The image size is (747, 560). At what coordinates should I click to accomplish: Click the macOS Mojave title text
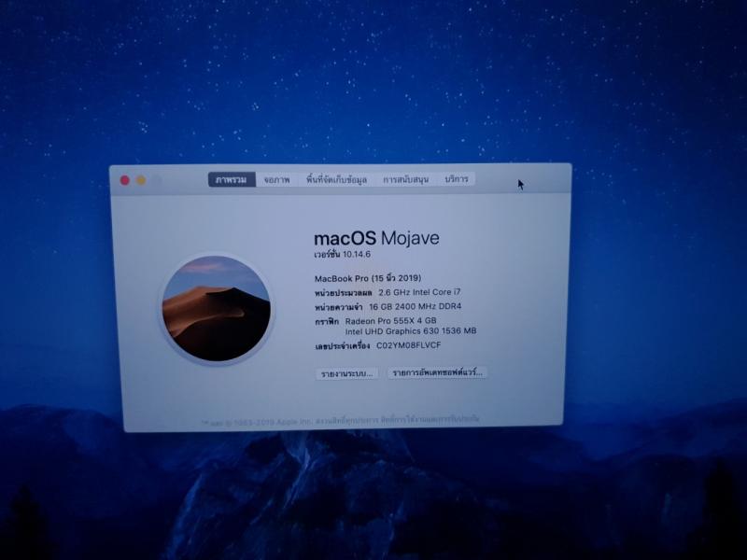[376, 238]
